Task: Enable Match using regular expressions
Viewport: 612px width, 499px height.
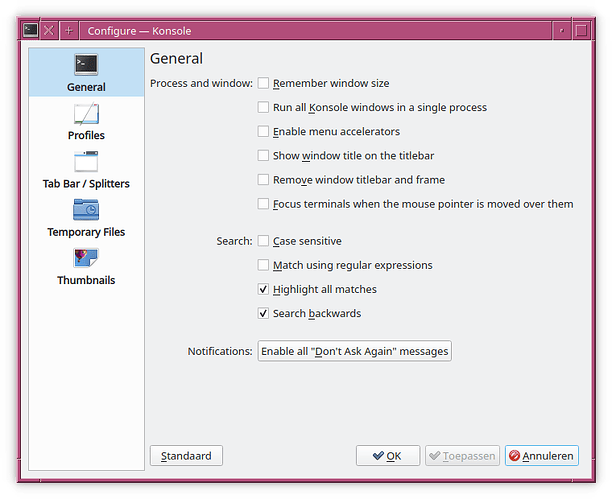Action: pyautogui.click(x=264, y=265)
